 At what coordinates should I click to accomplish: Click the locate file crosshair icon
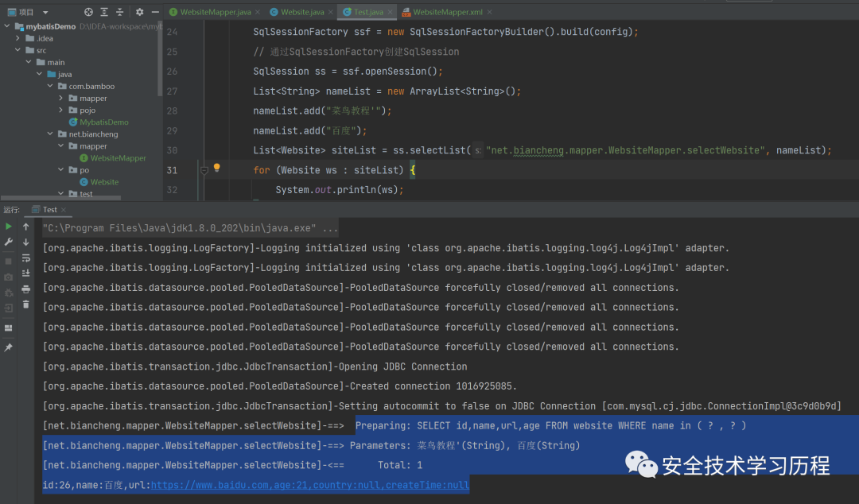point(88,11)
